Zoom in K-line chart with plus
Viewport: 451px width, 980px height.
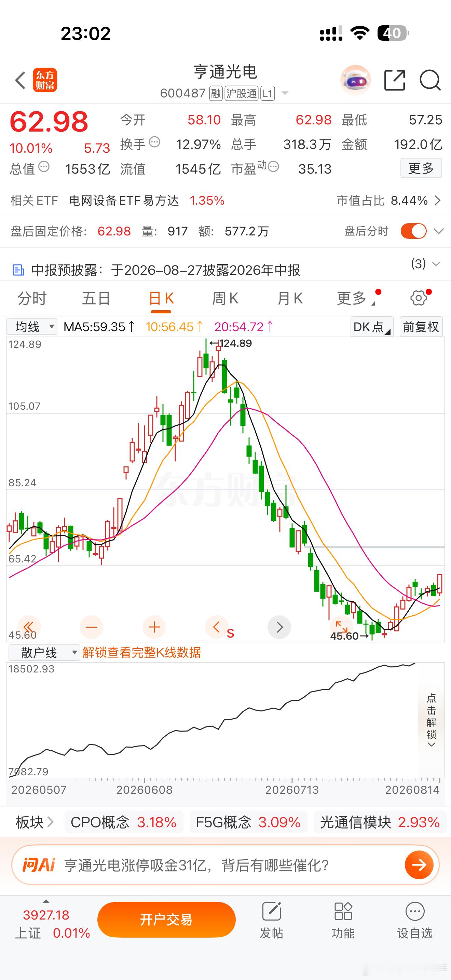pos(154,627)
